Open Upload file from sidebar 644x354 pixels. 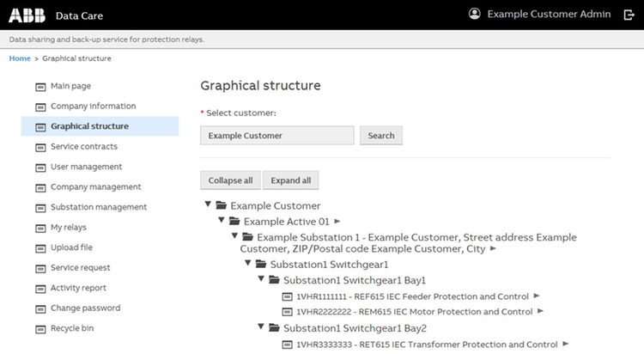pos(71,247)
